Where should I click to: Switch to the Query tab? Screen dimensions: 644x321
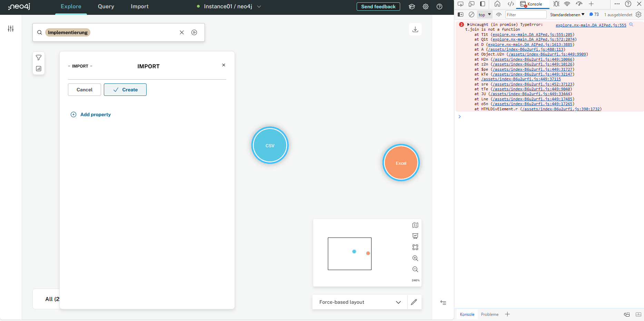tap(106, 7)
